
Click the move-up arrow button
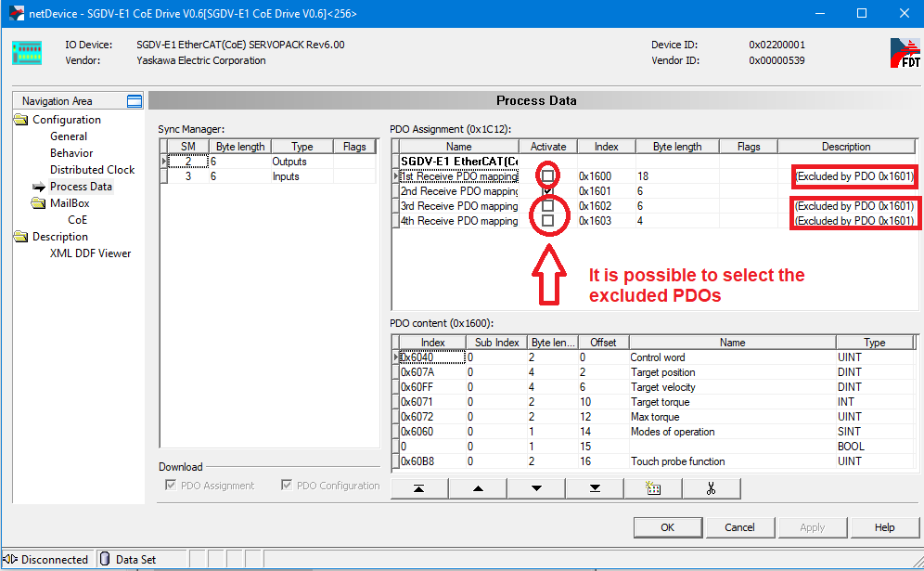pos(478,488)
